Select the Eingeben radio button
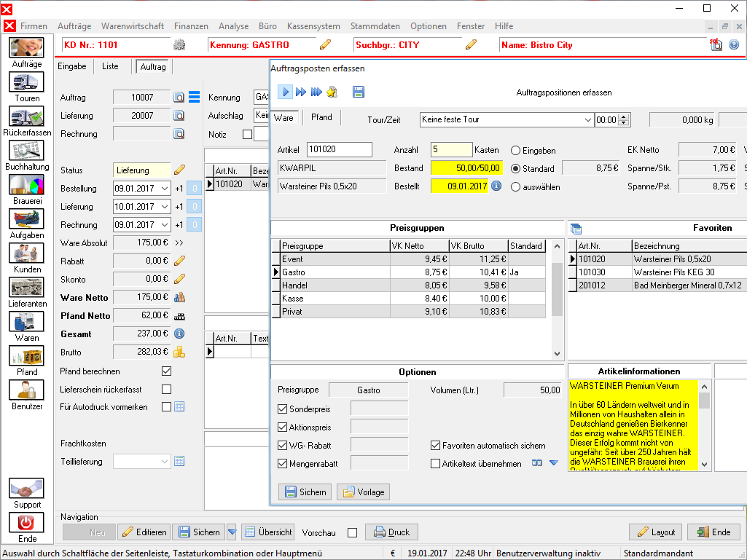 (x=515, y=151)
